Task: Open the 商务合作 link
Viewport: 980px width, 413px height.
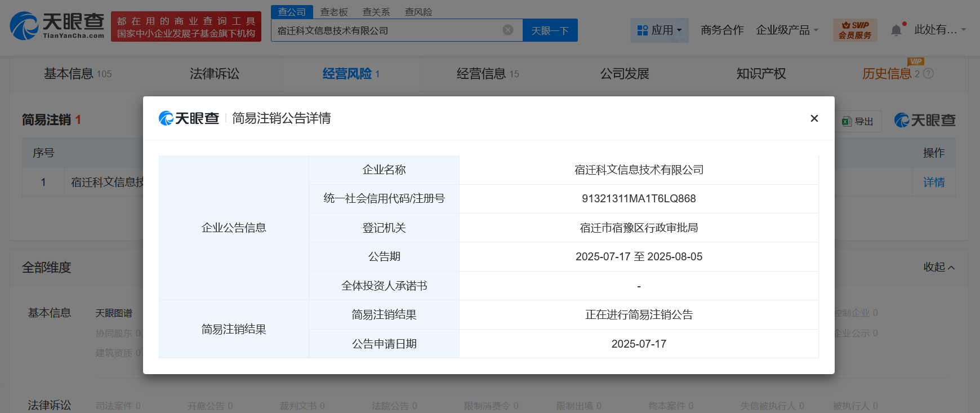Action: [722, 30]
